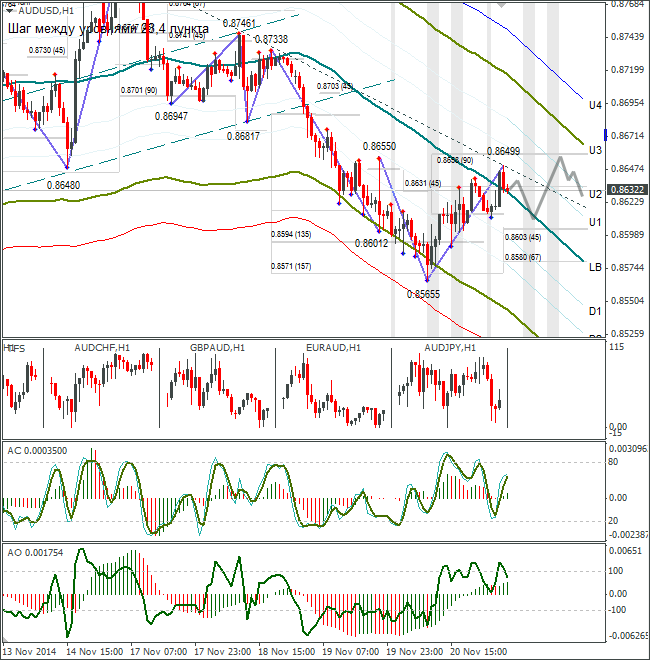Click the 19 Nov 07:00 time label
Image resolution: width=650 pixels, height=660 pixels.
[x=351, y=652]
